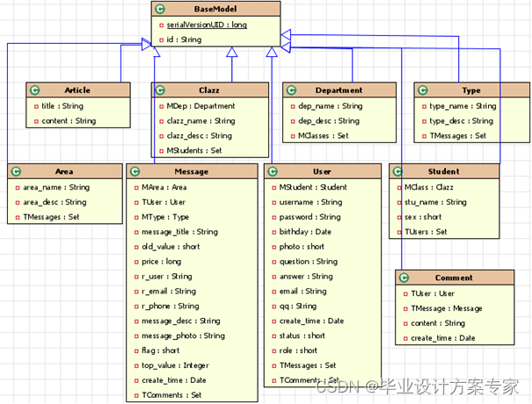Select the Area class title
Screen dimensions: 532x404
64,171
